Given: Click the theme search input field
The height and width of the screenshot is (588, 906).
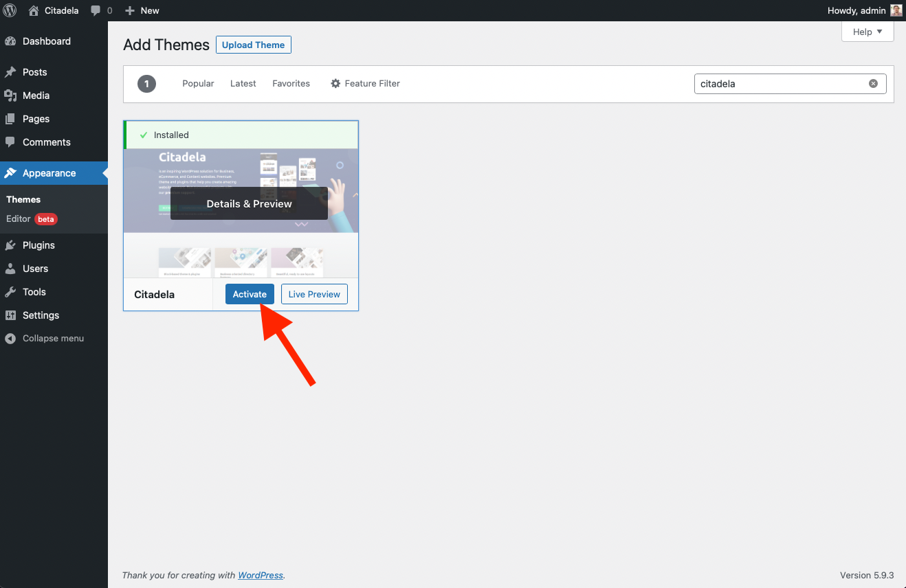Looking at the screenshot, I should point(780,84).
